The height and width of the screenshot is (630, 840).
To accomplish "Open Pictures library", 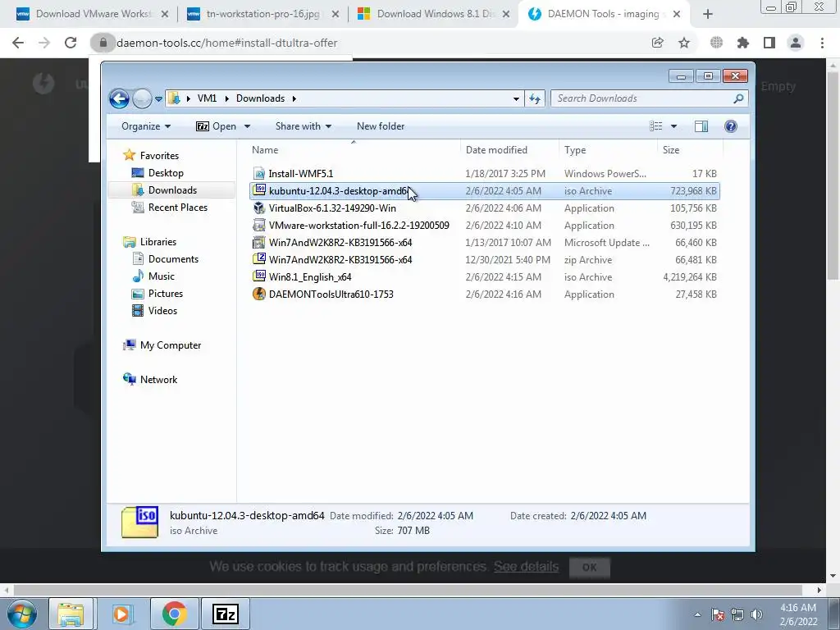I will pos(166,294).
